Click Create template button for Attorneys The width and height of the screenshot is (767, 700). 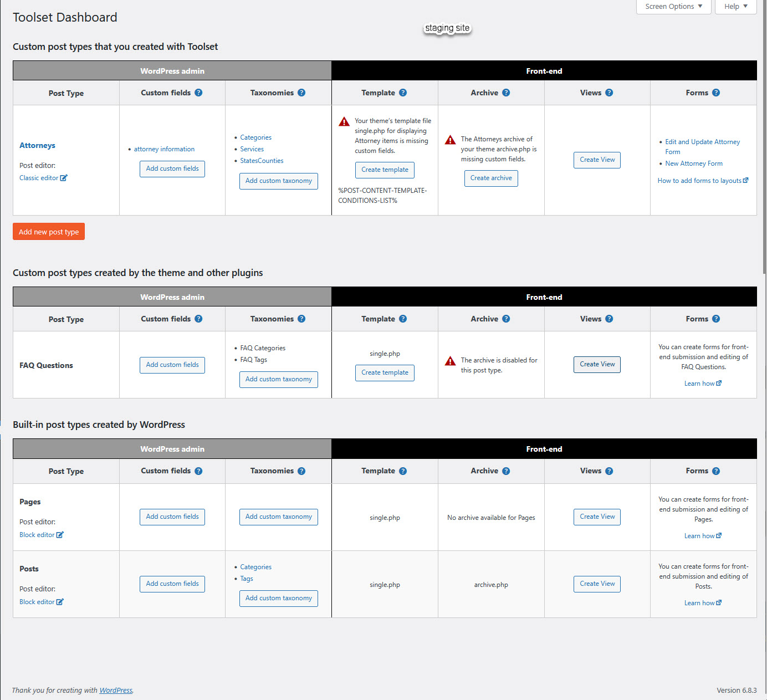[x=385, y=170]
